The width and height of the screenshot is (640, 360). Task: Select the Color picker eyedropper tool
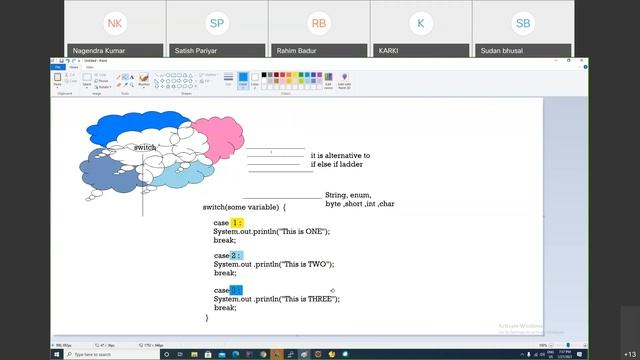(125, 84)
